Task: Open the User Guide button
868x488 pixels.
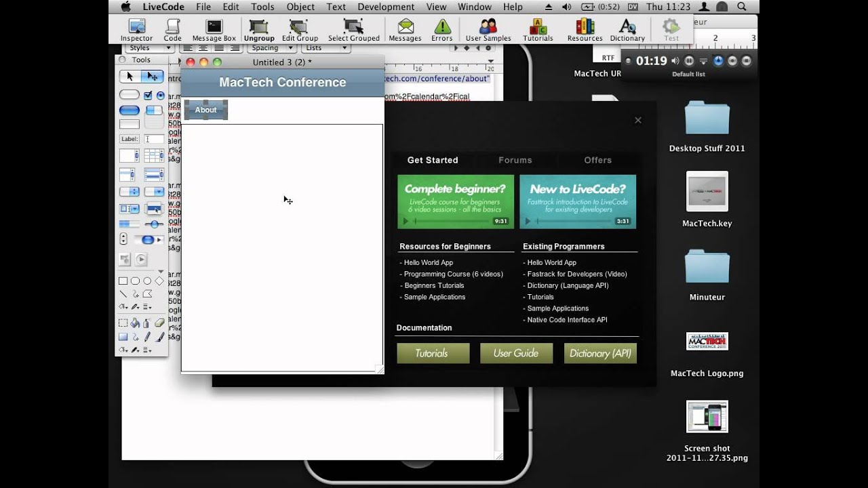Action: point(516,353)
